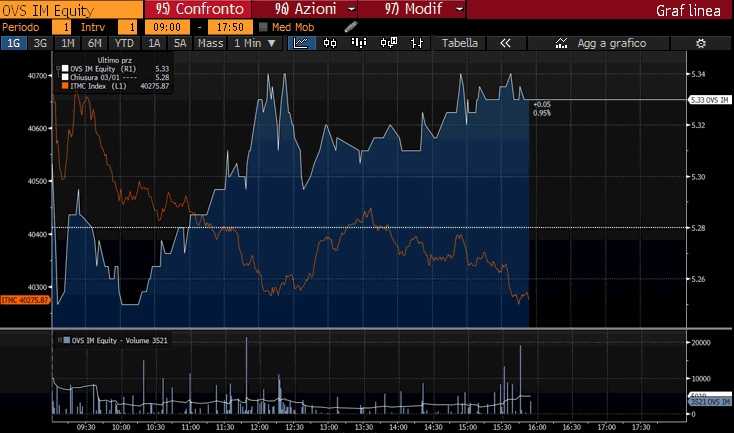
Task: Open the 95) Confronto menu
Action: 198,9
